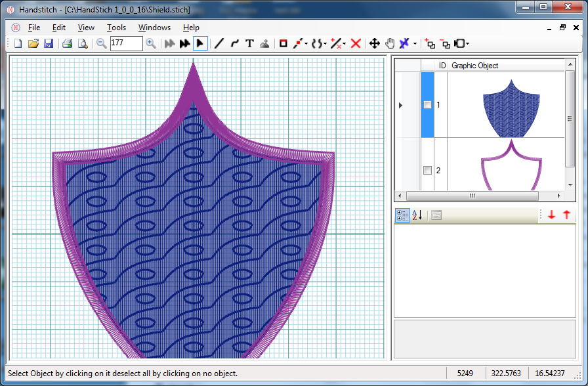This screenshot has height=386, width=588.
Task: Open the Windows menu
Action: (x=154, y=28)
